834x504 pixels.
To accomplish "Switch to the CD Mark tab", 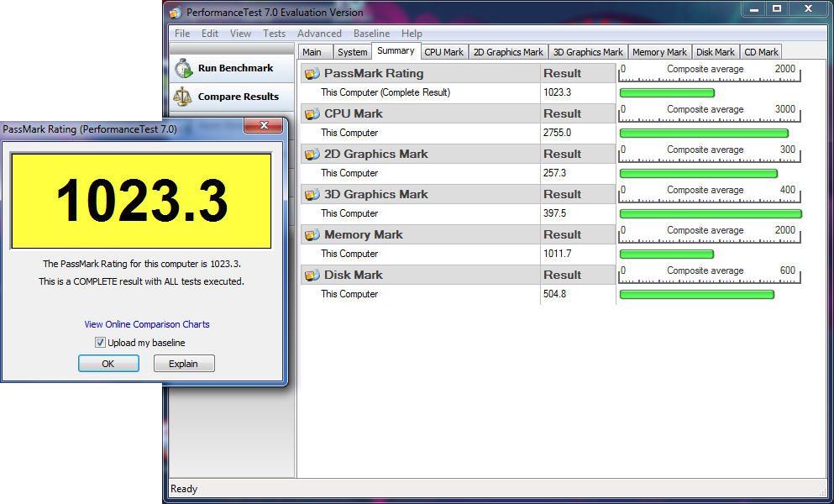I will point(761,52).
